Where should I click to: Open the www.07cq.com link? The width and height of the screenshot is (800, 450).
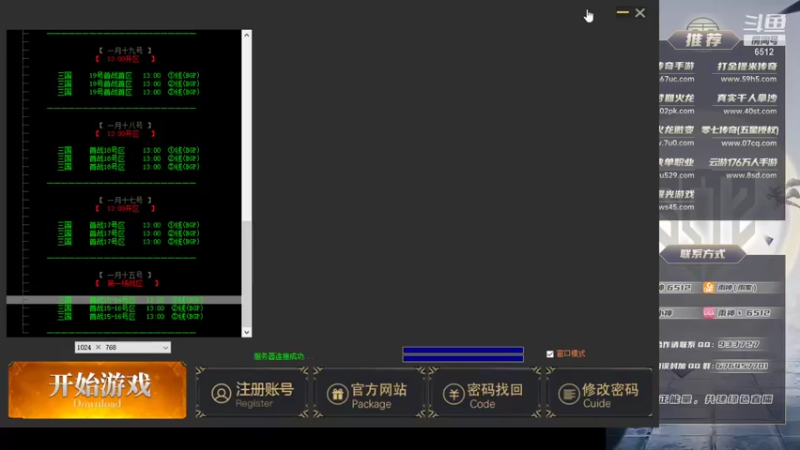pos(749,143)
